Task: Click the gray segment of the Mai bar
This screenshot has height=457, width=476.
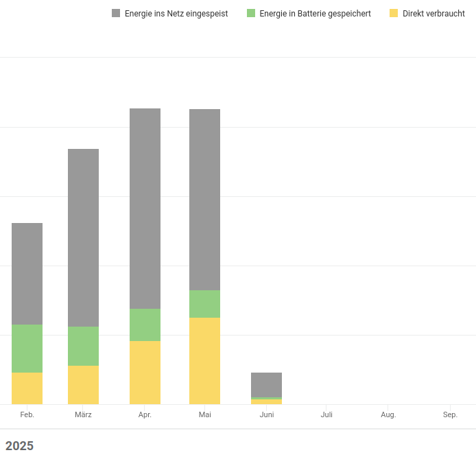Action: point(204,200)
